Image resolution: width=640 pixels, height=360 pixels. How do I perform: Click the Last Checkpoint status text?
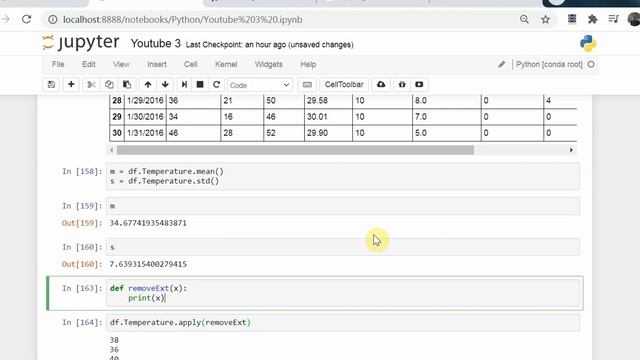point(269,44)
